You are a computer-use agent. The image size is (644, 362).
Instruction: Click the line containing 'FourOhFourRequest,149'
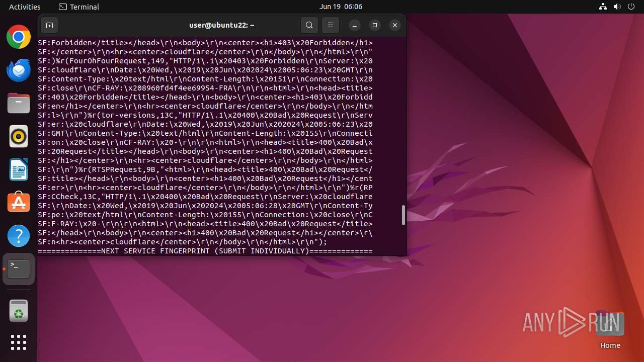tap(205, 61)
